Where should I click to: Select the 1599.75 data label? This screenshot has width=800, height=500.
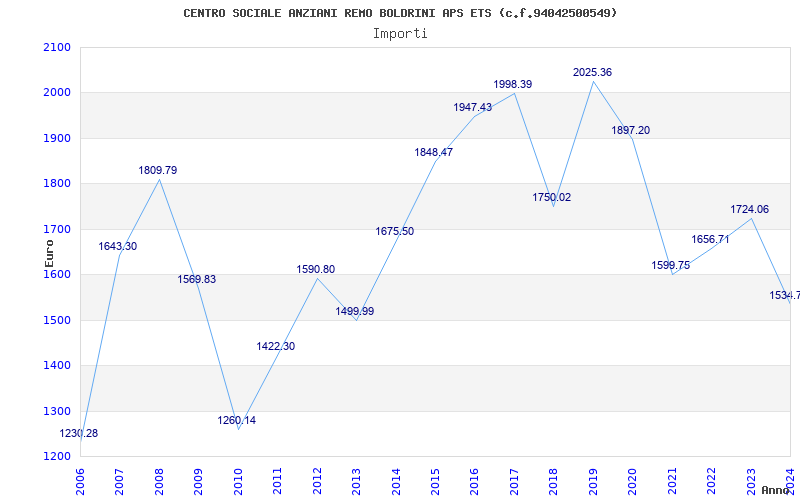tap(671, 265)
